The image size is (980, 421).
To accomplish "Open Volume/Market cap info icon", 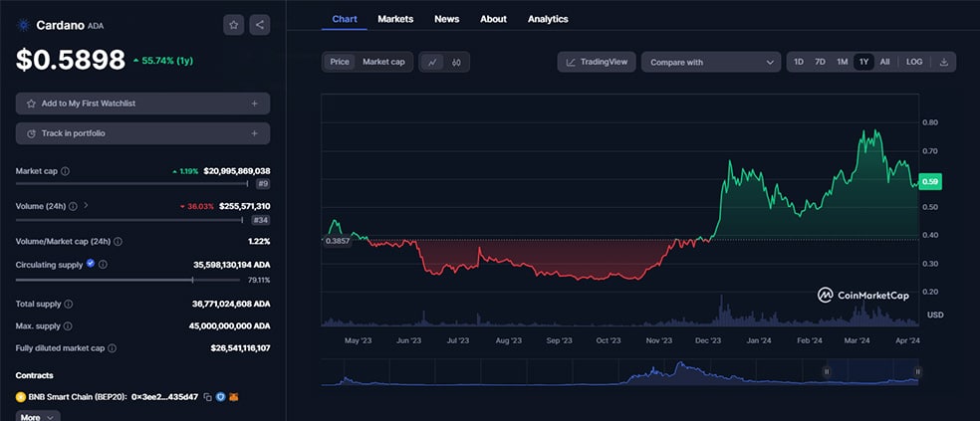I will [119, 241].
